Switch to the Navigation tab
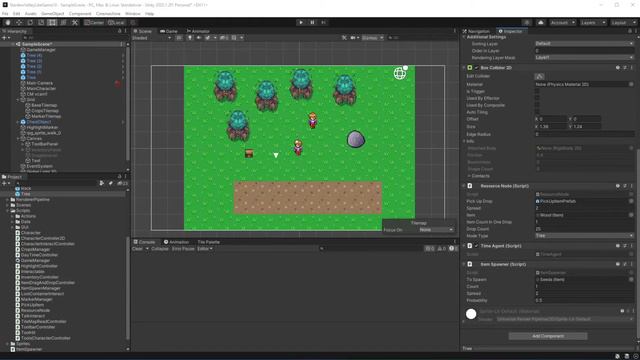 coord(476,31)
